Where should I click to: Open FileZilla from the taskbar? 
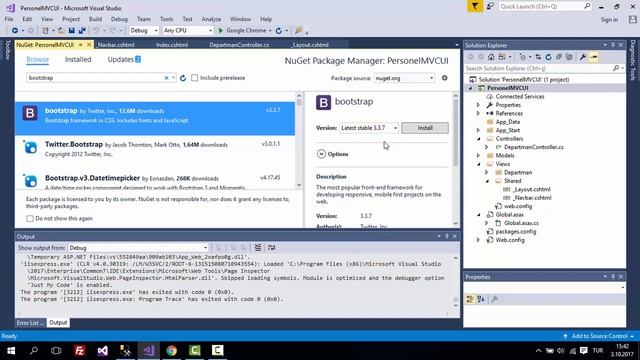pos(80,351)
